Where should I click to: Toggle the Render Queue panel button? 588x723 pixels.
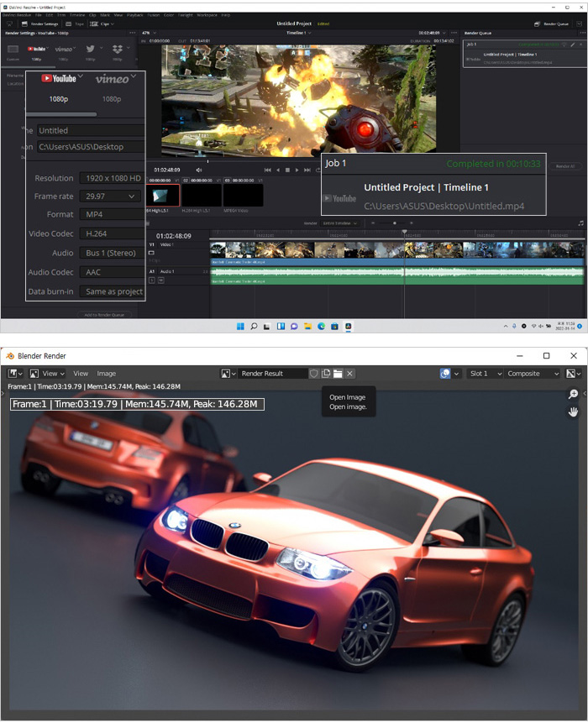click(552, 24)
